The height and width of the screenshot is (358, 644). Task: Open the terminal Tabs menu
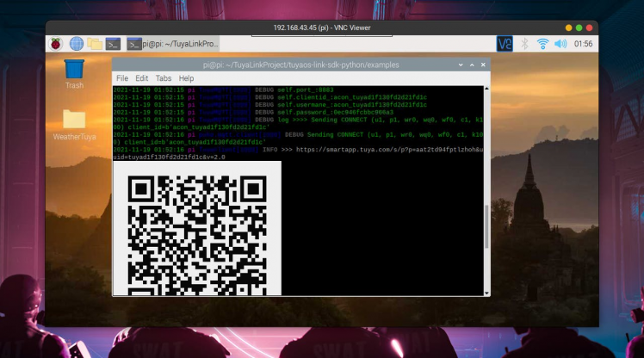[164, 78]
